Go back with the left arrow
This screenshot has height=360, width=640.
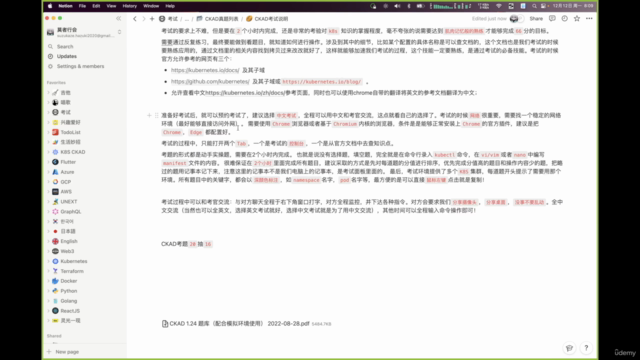(135, 19)
